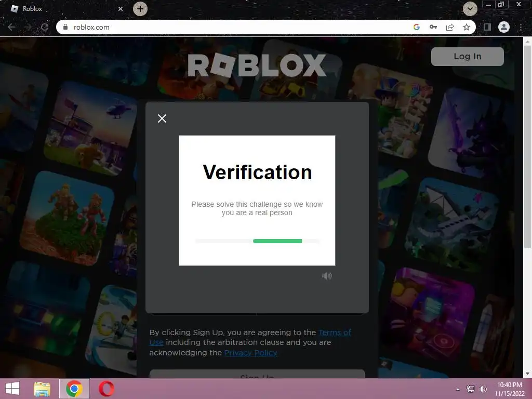This screenshot has height=399, width=532.
Task: Restore down the Chrome window
Action: click(501, 5)
